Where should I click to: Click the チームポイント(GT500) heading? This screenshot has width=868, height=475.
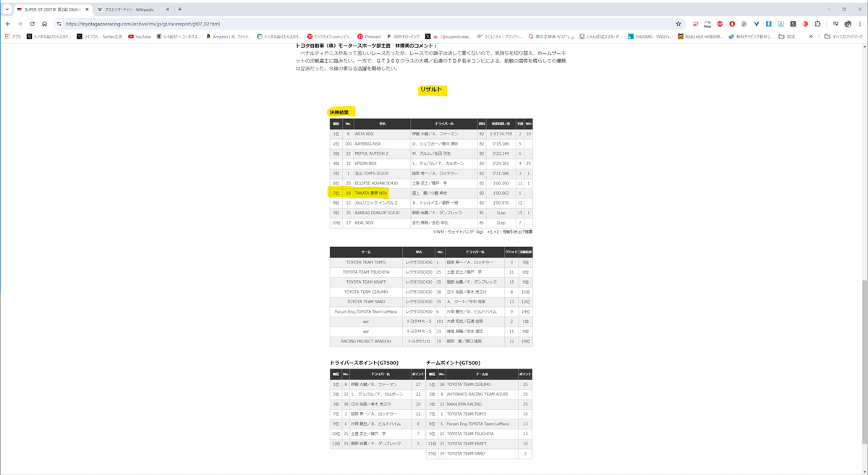pos(454,362)
